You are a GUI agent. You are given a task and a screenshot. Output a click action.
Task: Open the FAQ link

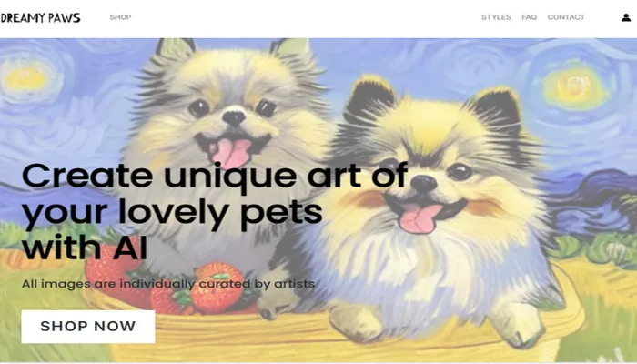point(529,17)
